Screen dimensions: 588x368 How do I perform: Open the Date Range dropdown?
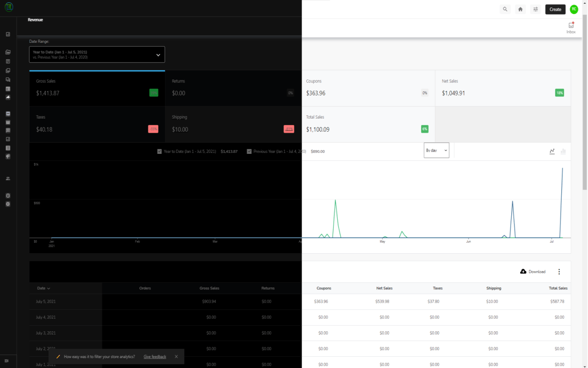coord(97,54)
